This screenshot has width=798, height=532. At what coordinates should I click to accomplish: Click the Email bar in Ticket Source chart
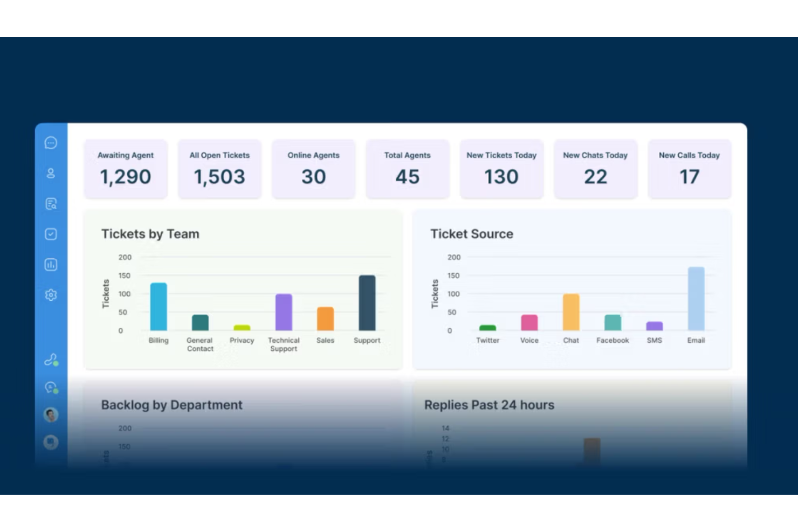click(696, 296)
